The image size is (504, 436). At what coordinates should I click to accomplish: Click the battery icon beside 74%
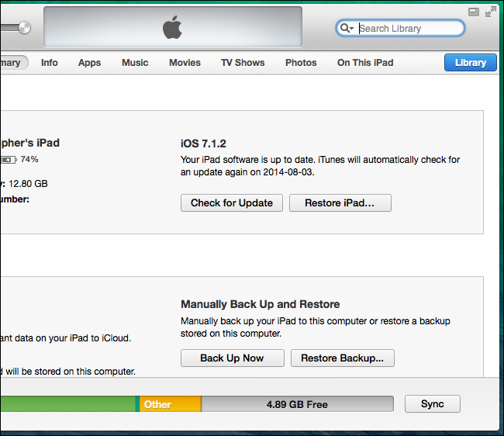[8, 160]
